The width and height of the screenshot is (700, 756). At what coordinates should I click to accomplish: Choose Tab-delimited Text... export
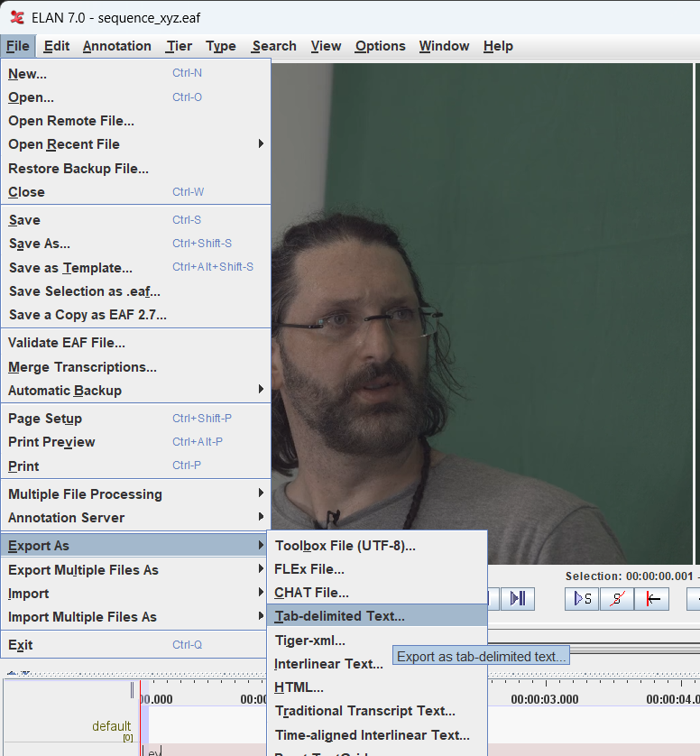coord(377,616)
